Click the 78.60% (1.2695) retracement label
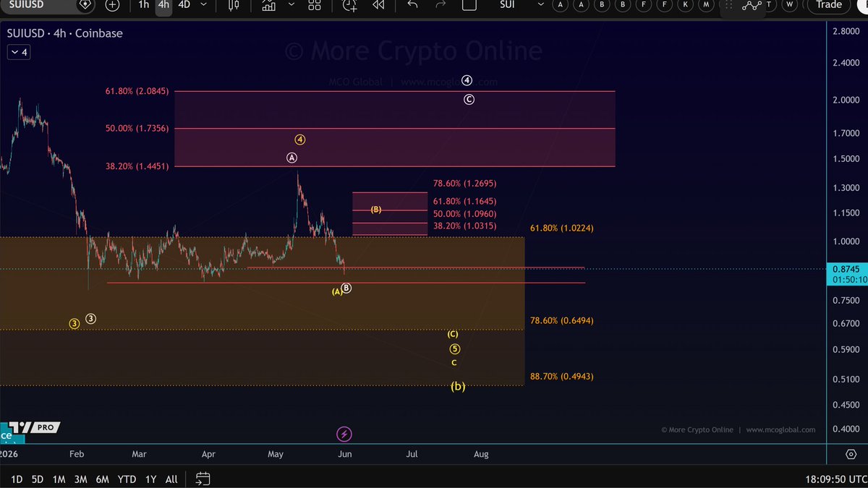868x488 pixels. point(464,184)
